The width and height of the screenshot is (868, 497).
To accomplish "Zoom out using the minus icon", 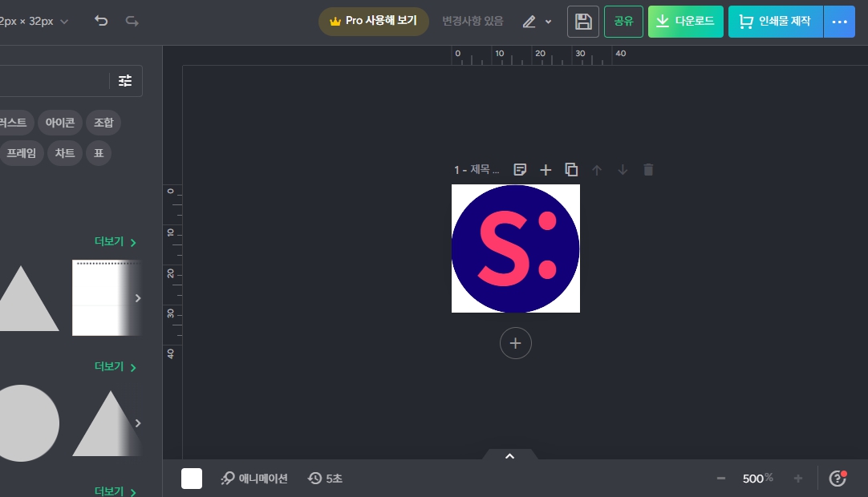I will coord(720,479).
